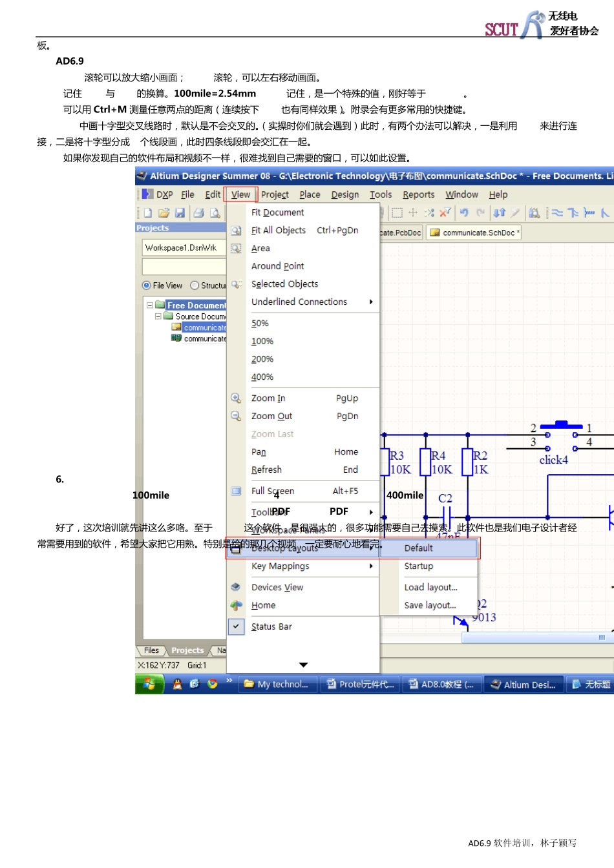Expand the Key Mappings submenu
Viewport: 614px width, 868px height.
click(x=371, y=566)
